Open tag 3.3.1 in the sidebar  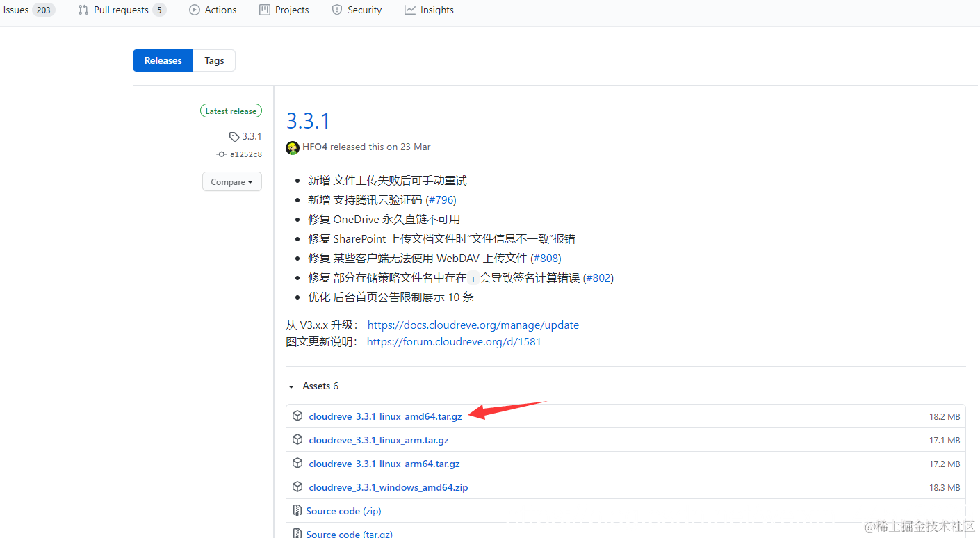(x=252, y=136)
